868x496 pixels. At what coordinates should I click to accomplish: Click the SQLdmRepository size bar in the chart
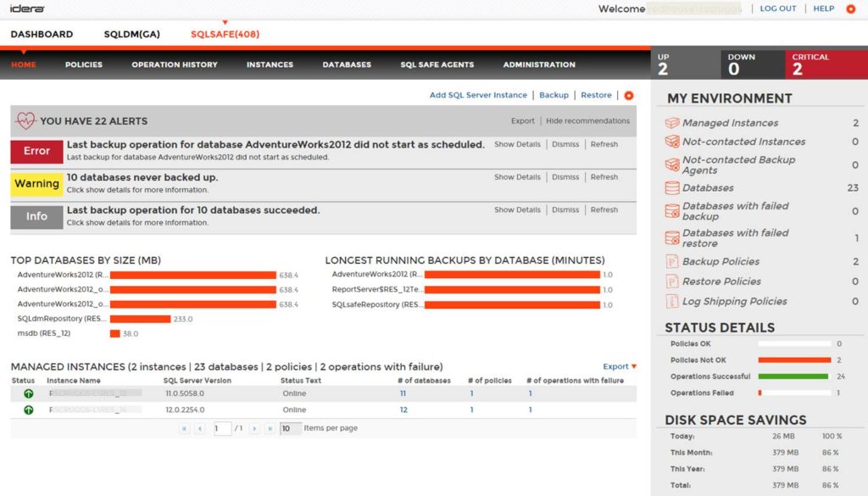[140, 319]
